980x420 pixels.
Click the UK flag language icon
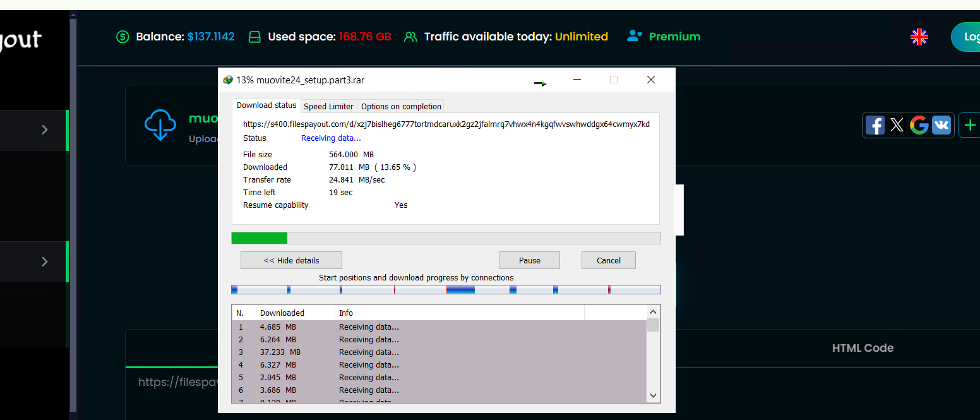click(919, 37)
